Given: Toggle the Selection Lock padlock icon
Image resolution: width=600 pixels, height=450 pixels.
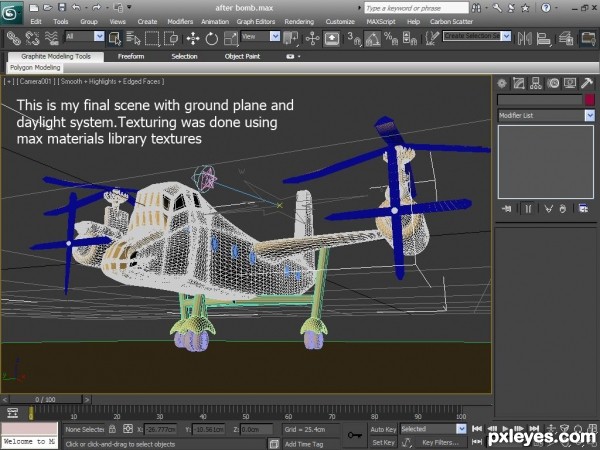Looking at the screenshot, I should [112, 429].
